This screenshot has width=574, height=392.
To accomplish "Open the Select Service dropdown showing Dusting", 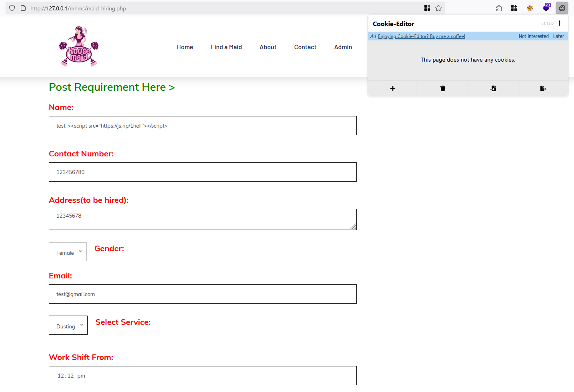I will [x=68, y=325].
